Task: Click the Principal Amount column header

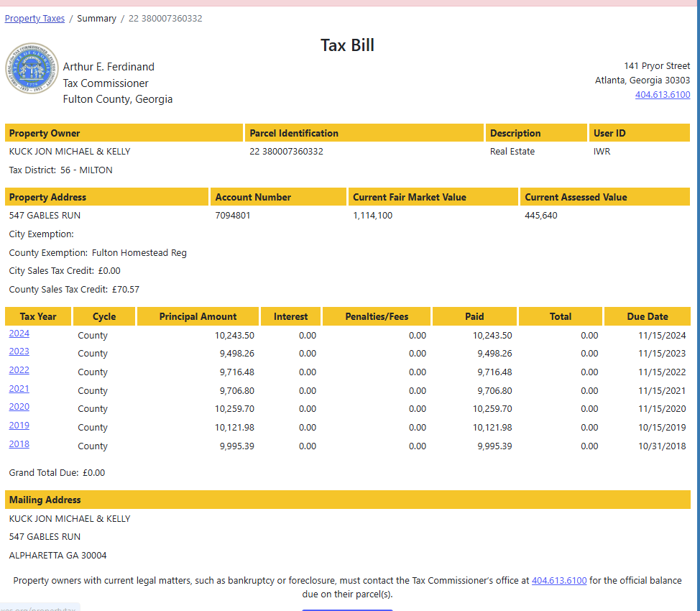Action: point(198,316)
